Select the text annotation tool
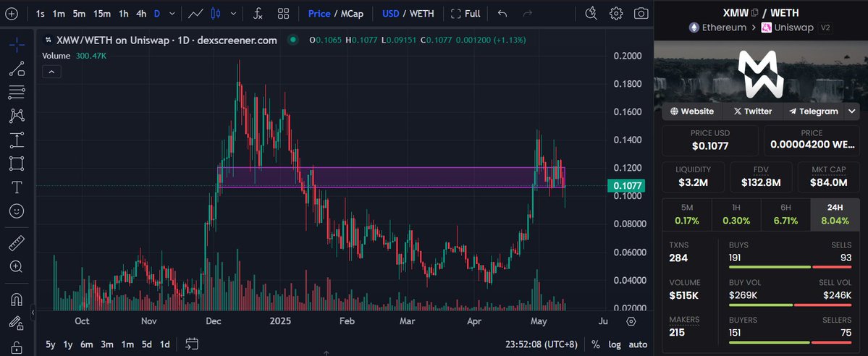The width and height of the screenshot is (868, 356). coord(17,187)
